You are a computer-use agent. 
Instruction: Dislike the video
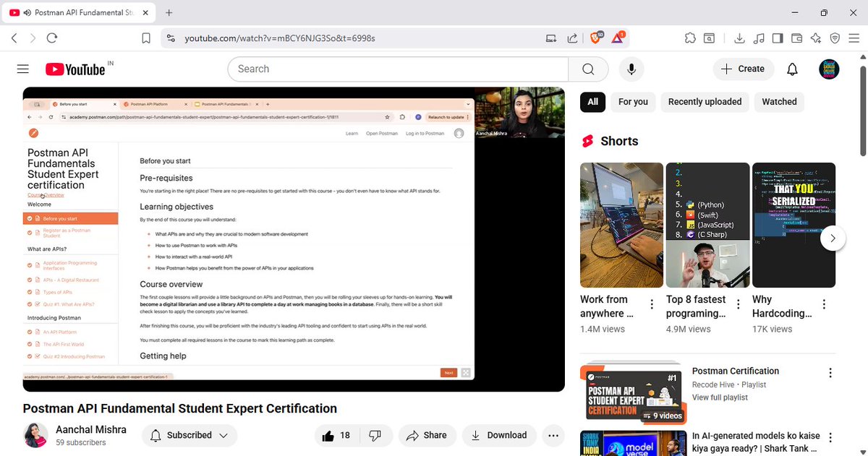[375, 435]
